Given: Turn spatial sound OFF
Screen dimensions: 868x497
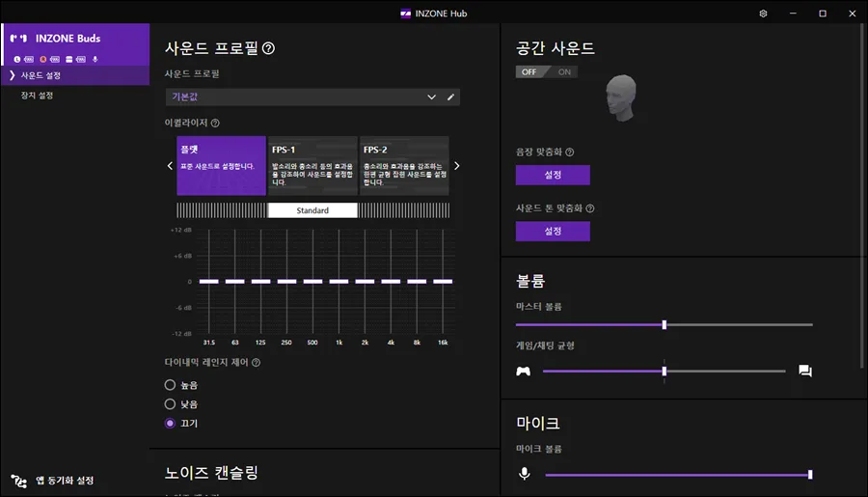Looking at the screenshot, I should [x=529, y=72].
